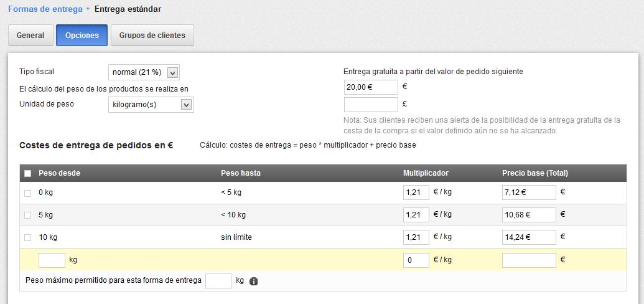Edit multiplier for the 0 kg row
Image resolution: width=644 pixels, height=304 pixels.
pyautogui.click(x=416, y=192)
